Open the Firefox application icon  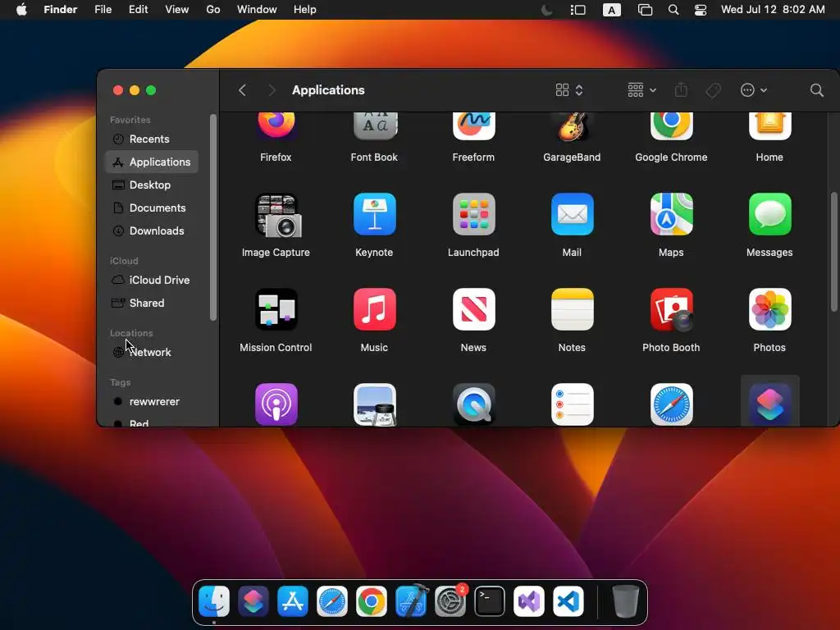click(276, 126)
